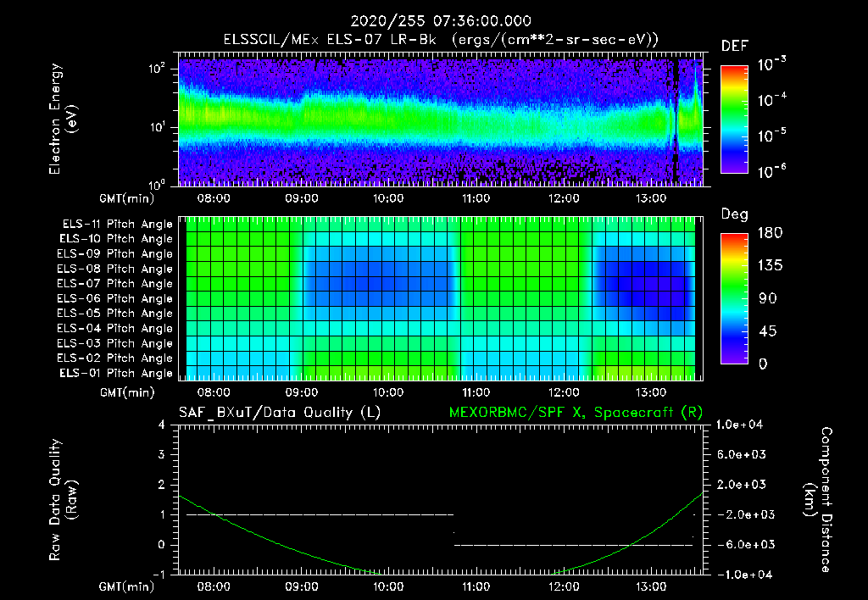This screenshot has height=600, width=868.
Task: Select the ELS-06 Pitch Angle row label
Action: (114, 298)
